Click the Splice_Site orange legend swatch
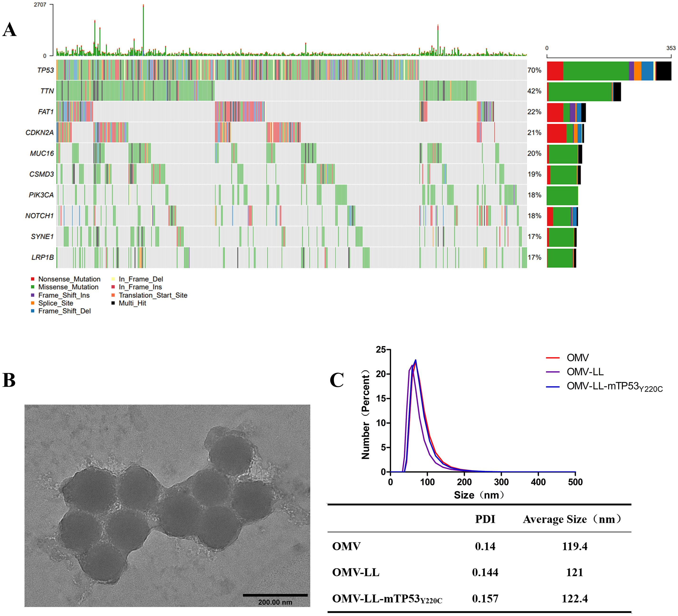The image size is (678, 616). click(33, 303)
